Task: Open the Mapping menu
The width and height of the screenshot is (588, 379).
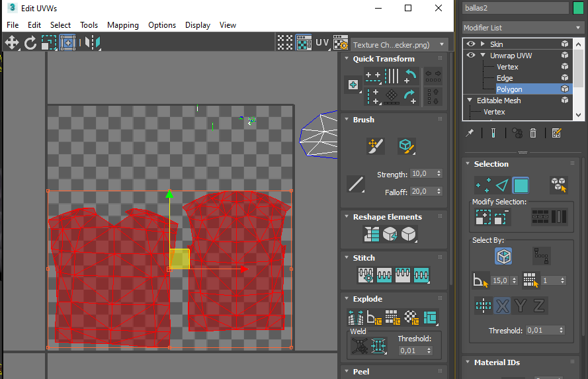Action: coord(122,25)
